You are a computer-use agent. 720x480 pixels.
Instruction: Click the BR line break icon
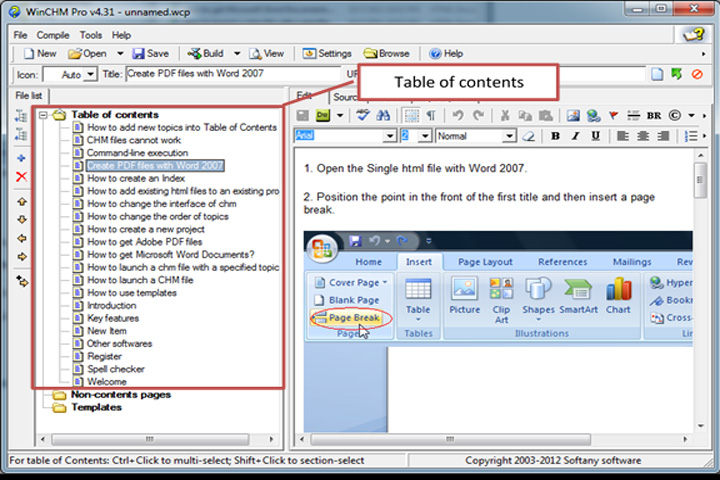654,116
